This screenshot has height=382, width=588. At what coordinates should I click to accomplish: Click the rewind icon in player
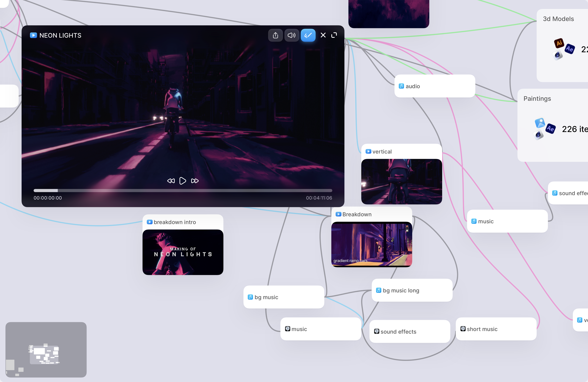pyautogui.click(x=171, y=181)
